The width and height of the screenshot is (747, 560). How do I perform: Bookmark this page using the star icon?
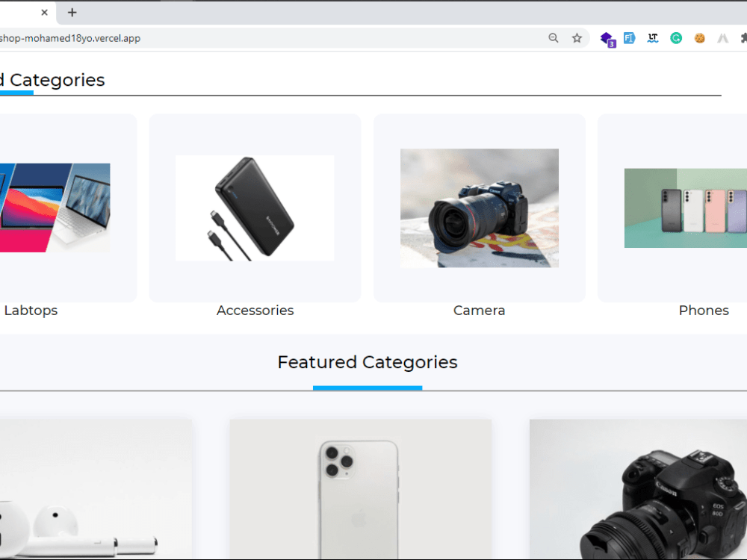pos(577,38)
